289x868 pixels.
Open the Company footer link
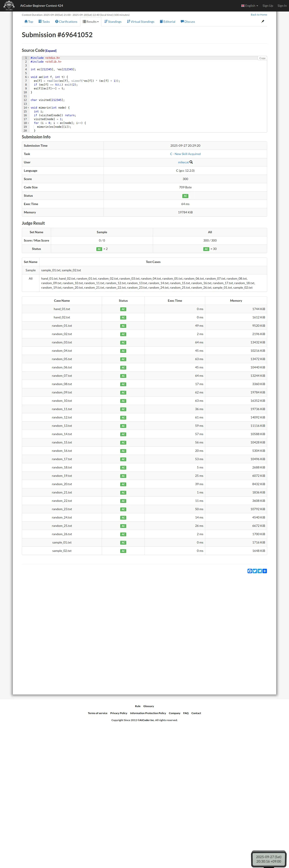[175, 713]
